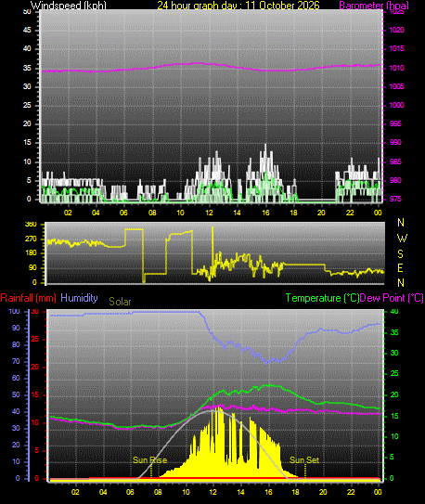This screenshot has width=425, height=504.
Task: Click the 'E' compass direction letter
Action: 400,267
